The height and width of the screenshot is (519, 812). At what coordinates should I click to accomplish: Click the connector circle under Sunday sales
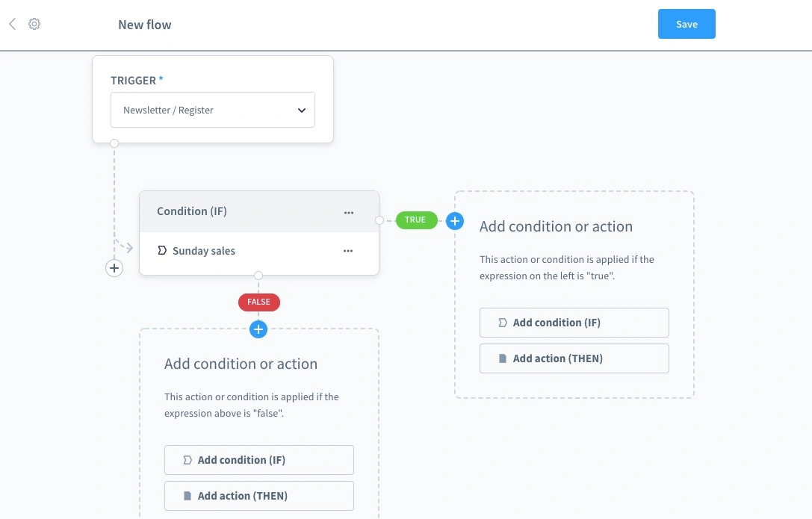coord(258,275)
